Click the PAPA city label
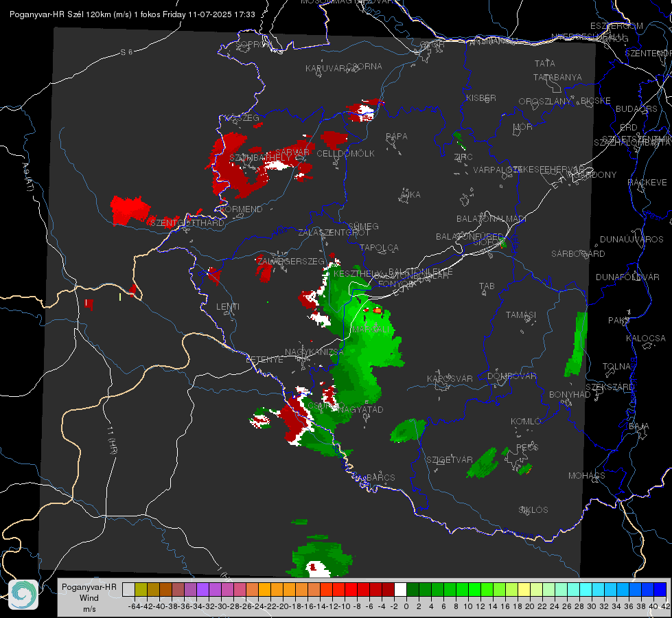The height and width of the screenshot is (618, 672). tap(397, 137)
